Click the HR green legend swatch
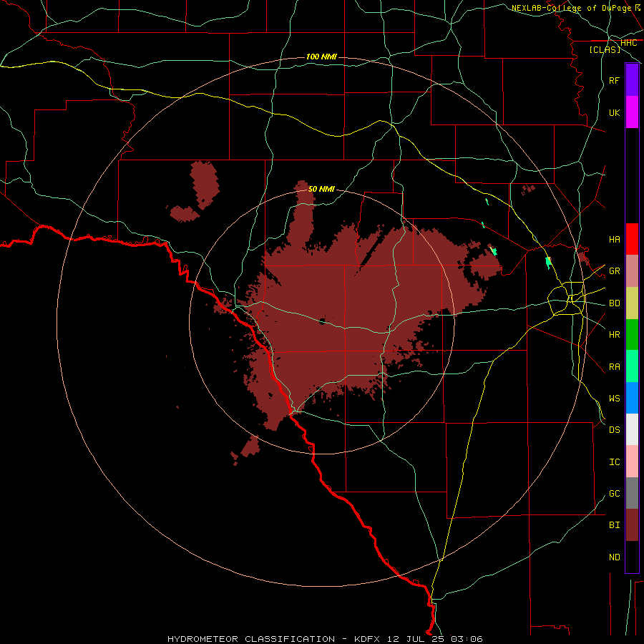Viewport: 644px width, 644px height. click(x=632, y=335)
